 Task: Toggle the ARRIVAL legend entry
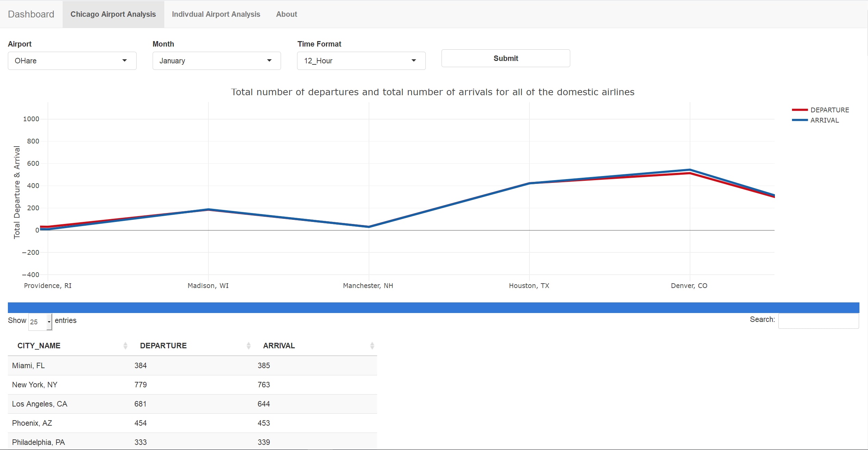(816, 120)
